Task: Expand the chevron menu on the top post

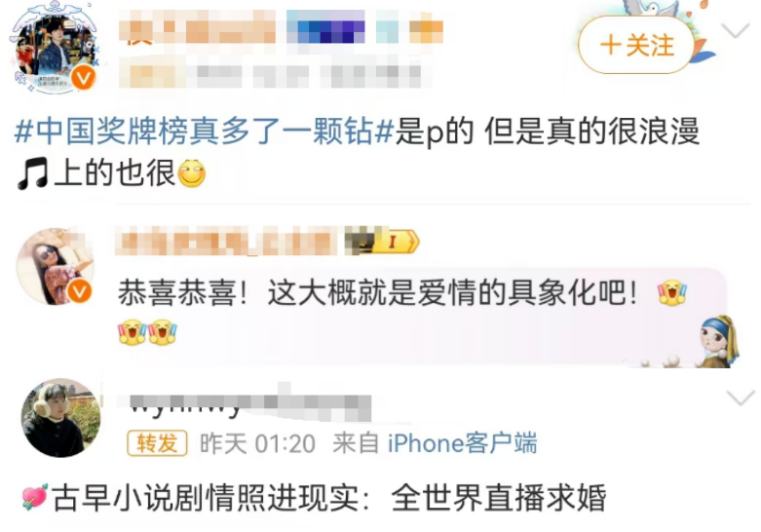Action: tap(736, 30)
